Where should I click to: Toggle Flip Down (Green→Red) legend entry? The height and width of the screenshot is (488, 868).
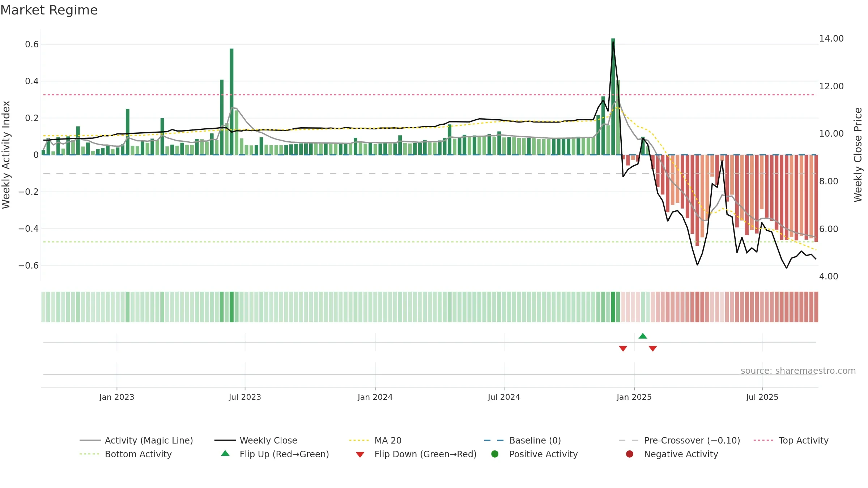tap(416, 454)
